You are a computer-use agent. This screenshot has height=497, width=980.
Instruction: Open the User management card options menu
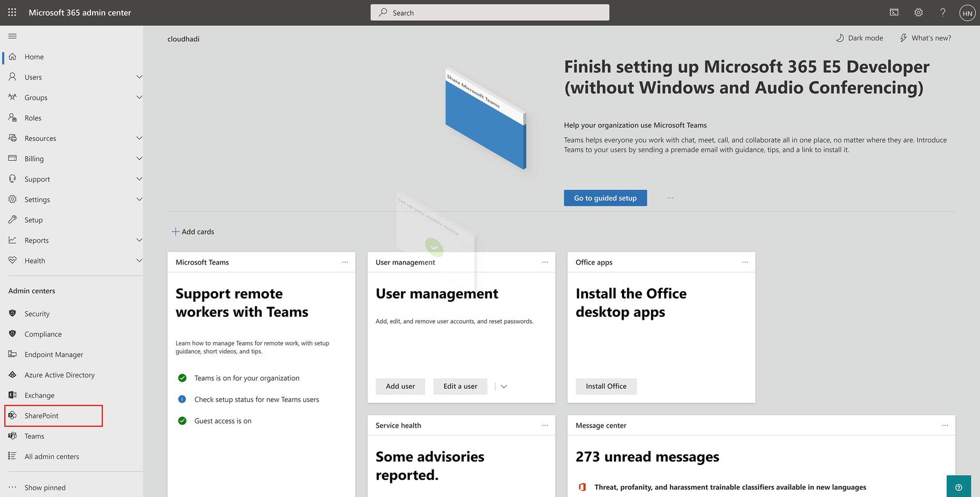545,262
